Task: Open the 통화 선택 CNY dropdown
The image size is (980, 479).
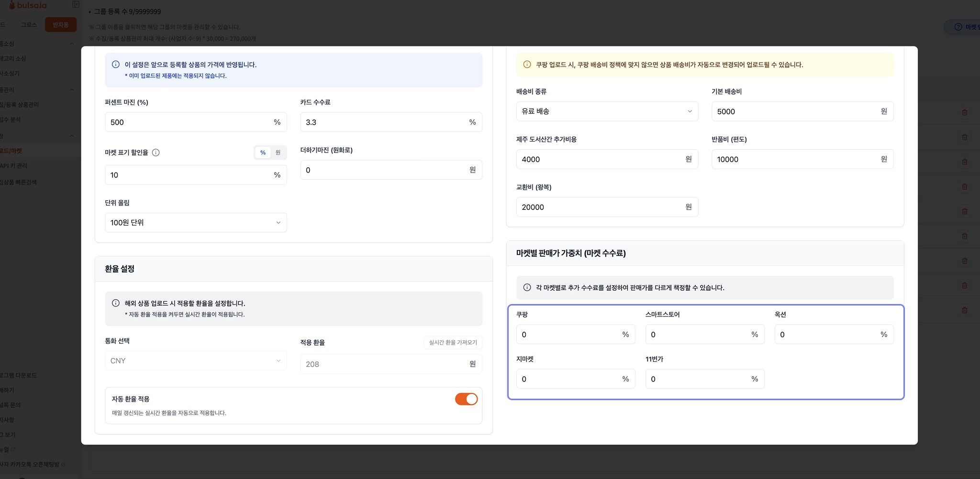Action: tap(196, 361)
